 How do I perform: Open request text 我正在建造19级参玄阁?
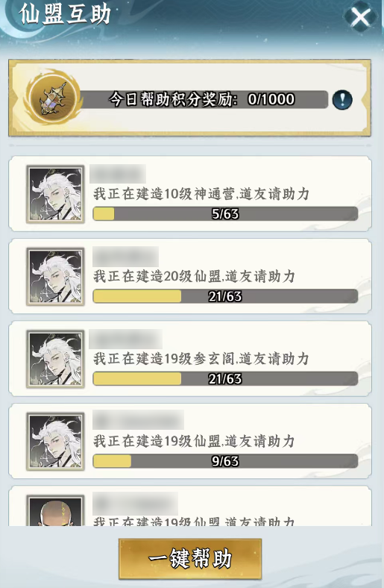tap(201, 359)
